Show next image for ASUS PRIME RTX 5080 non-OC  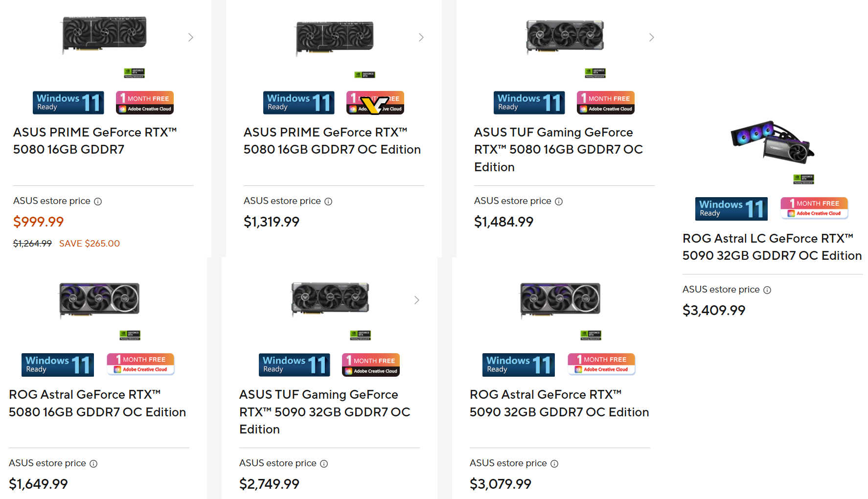point(191,38)
